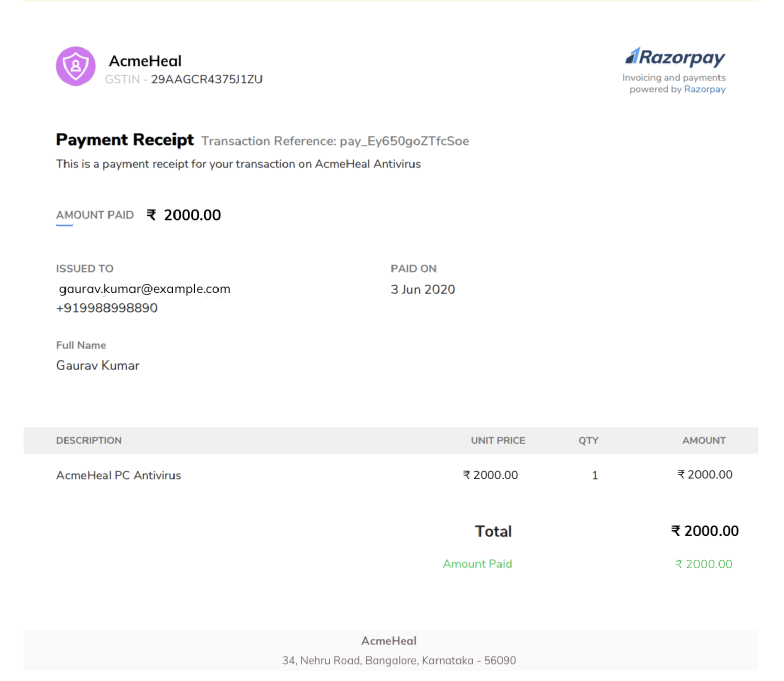The image size is (784, 681).
Task: Click the DESCRIPTION column header
Action: [89, 441]
